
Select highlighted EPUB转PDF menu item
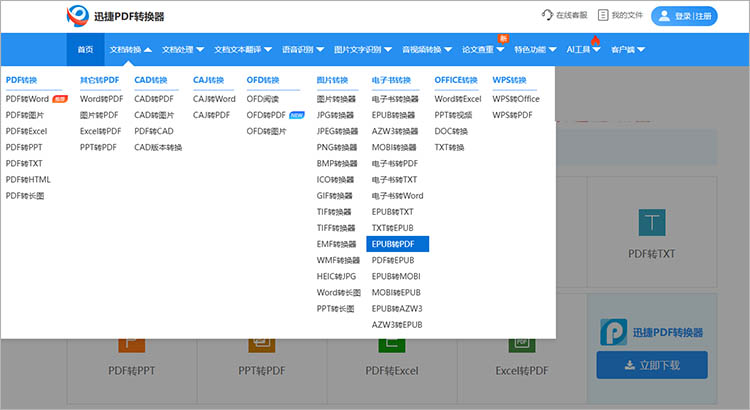coord(397,244)
